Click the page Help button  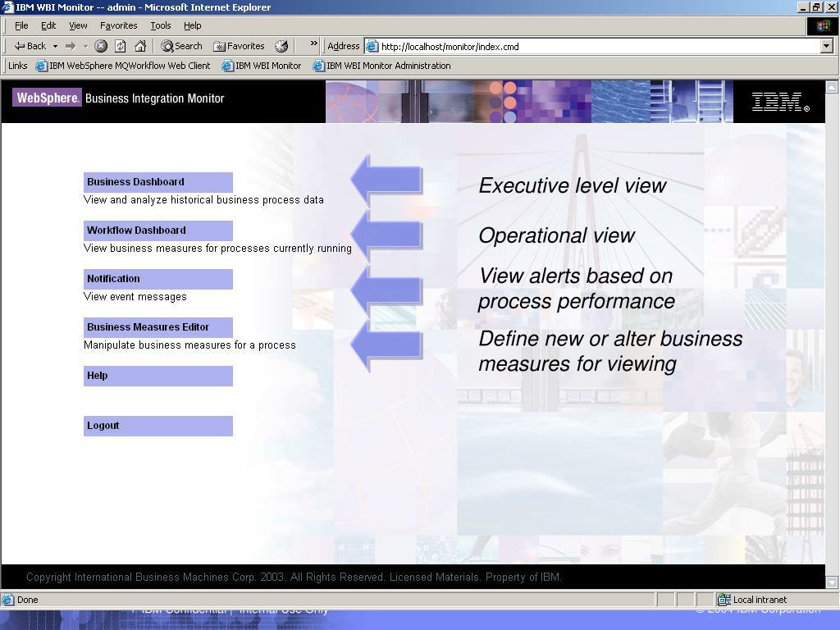[158, 376]
